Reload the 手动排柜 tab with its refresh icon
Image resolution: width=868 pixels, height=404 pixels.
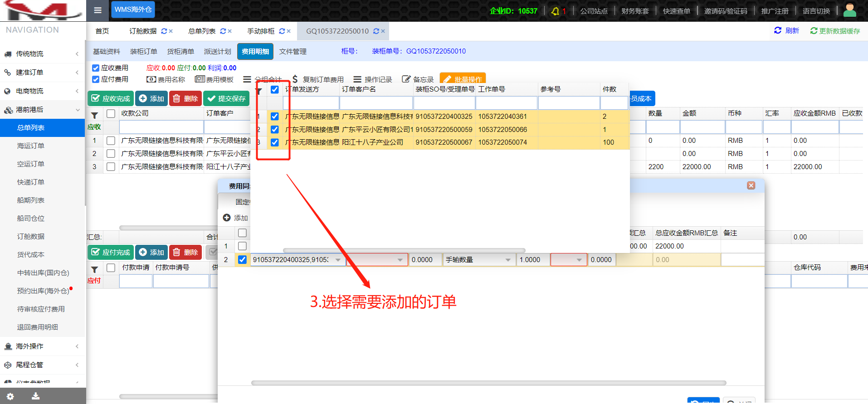coord(282,31)
